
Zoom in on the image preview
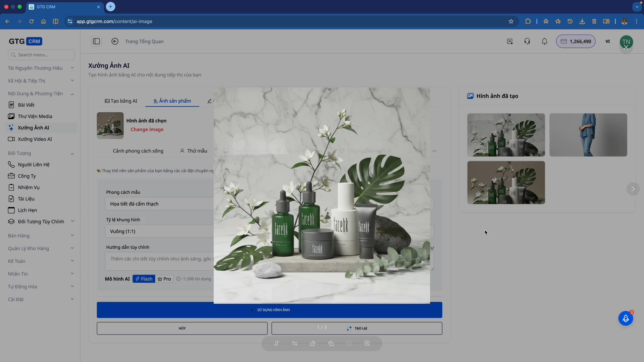pyautogui.click(x=368, y=344)
